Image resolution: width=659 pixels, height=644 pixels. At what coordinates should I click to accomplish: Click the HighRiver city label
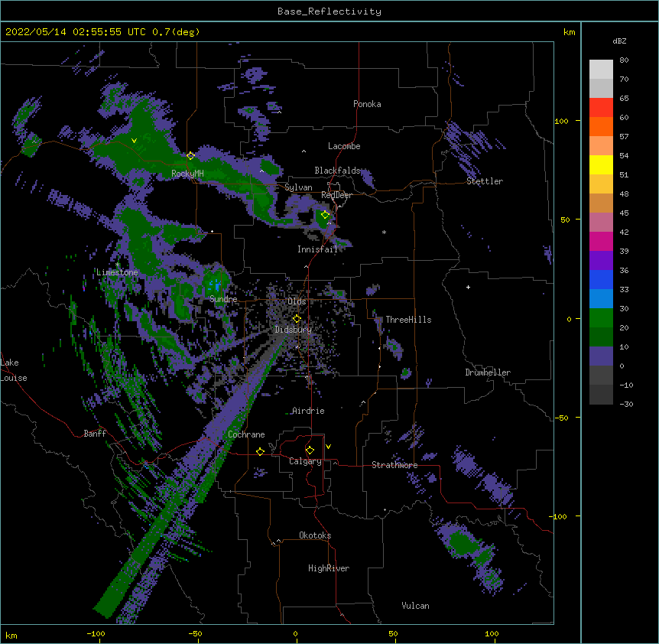click(329, 568)
